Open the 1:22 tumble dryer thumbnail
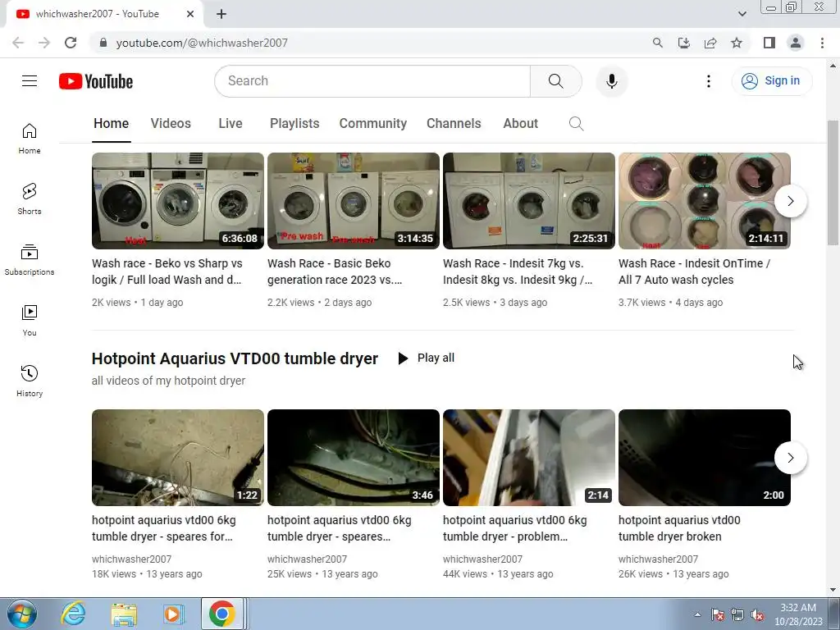This screenshot has width=840, height=630. tap(178, 458)
